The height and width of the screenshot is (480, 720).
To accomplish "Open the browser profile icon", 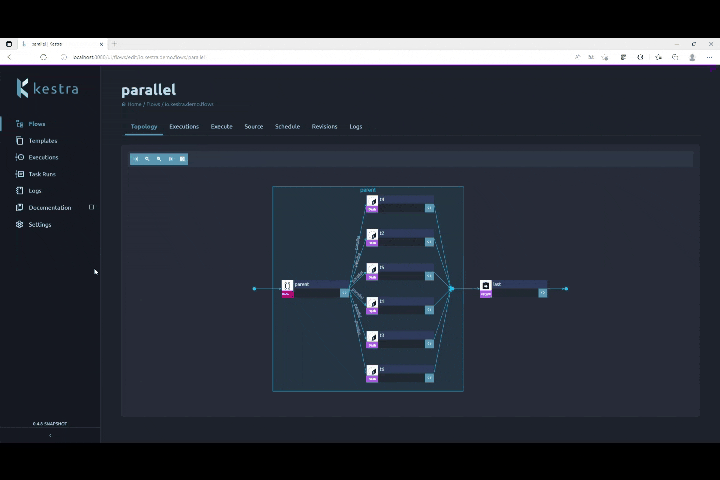I will (692, 57).
